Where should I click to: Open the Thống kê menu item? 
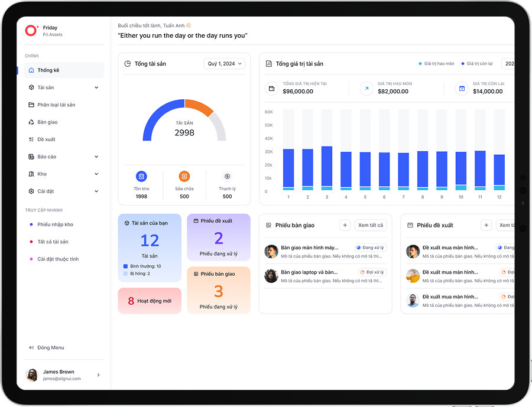[64, 70]
